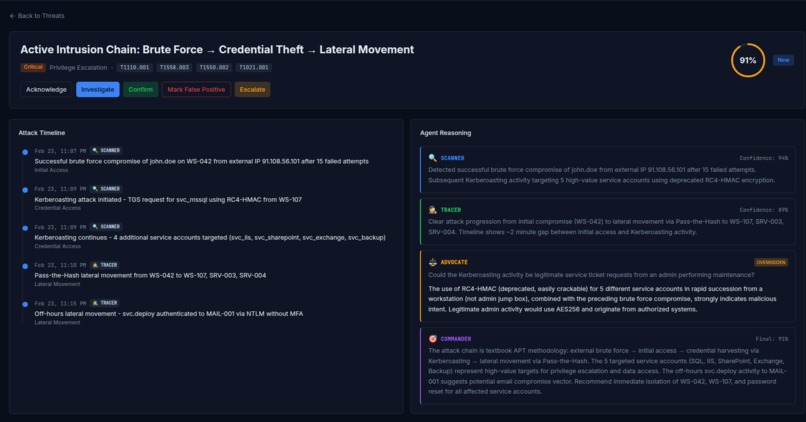Click the magnifier icon in the Scanner reasoning card
This screenshot has width=806, height=422.
pos(433,158)
